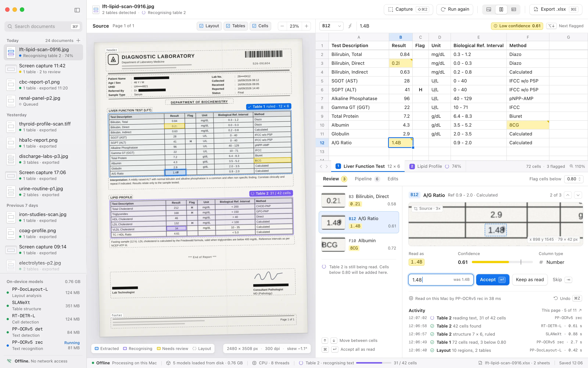Screen dimensions: 588x368
Task: Switch to image-only view icon
Action: (489, 9)
